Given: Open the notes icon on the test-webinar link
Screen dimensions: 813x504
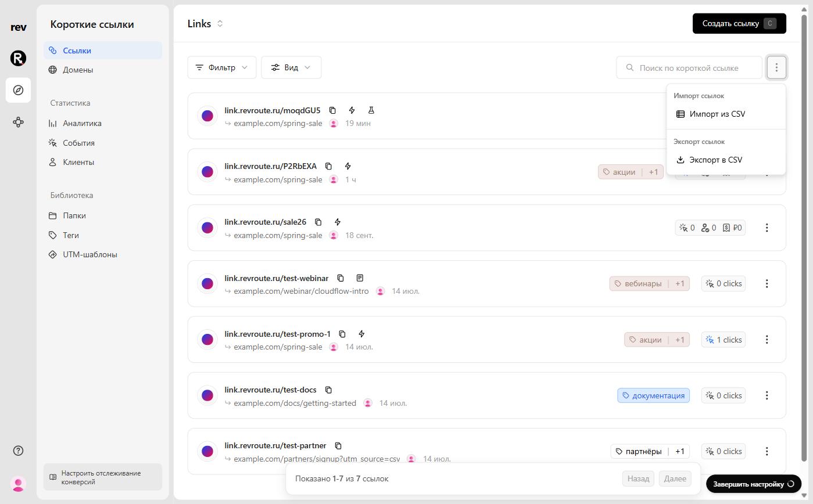Looking at the screenshot, I should point(360,278).
